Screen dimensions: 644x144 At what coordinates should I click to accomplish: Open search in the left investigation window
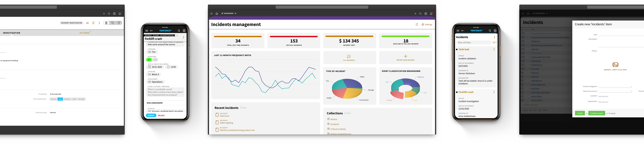(109, 14)
